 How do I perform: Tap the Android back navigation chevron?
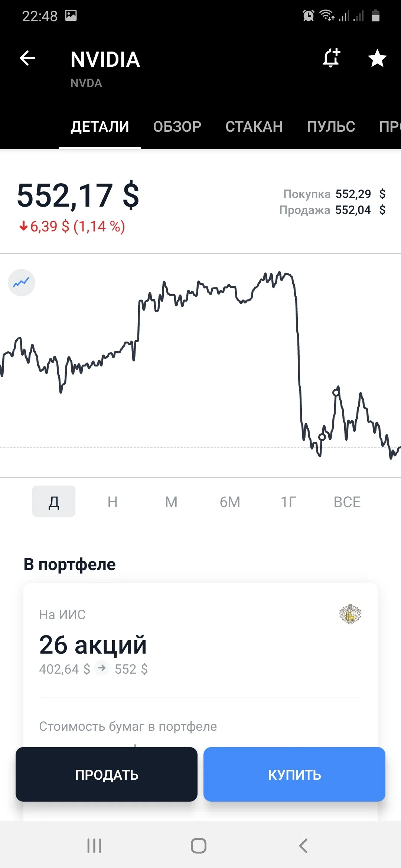pyautogui.click(x=303, y=846)
